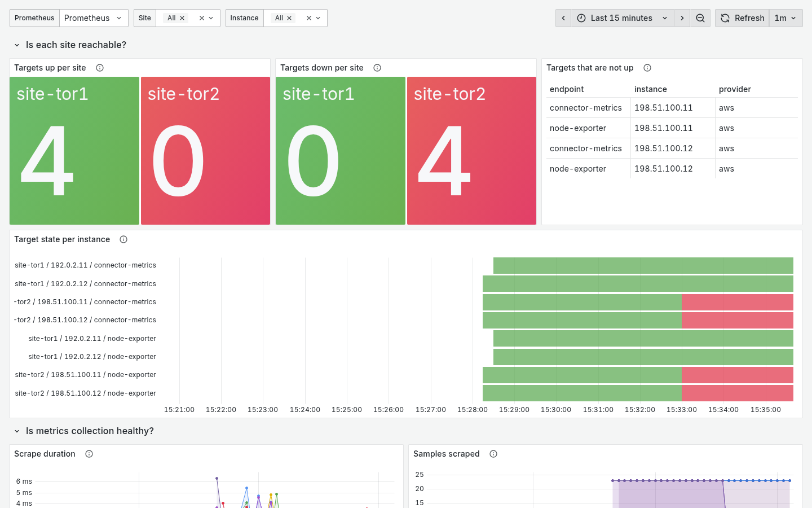The height and width of the screenshot is (508, 812).
Task: Click site-tor1 192.0.2.11 node-exporter green bar
Action: [x=643, y=339]
